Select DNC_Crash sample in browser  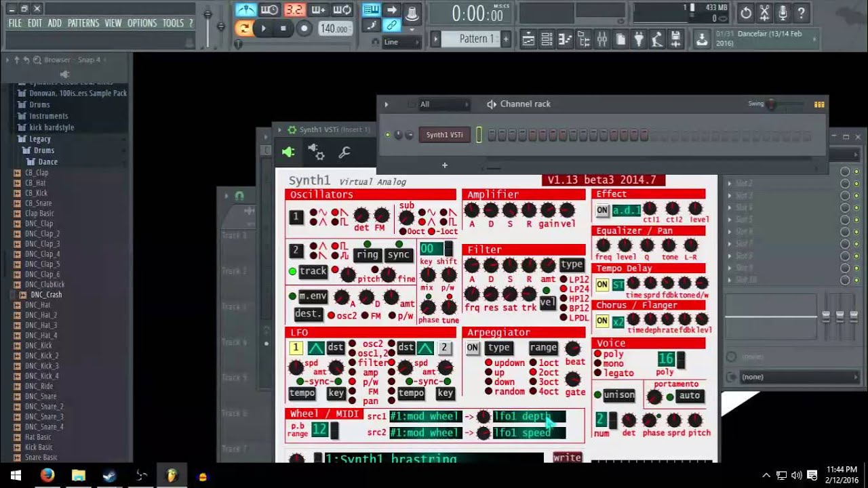46,295
